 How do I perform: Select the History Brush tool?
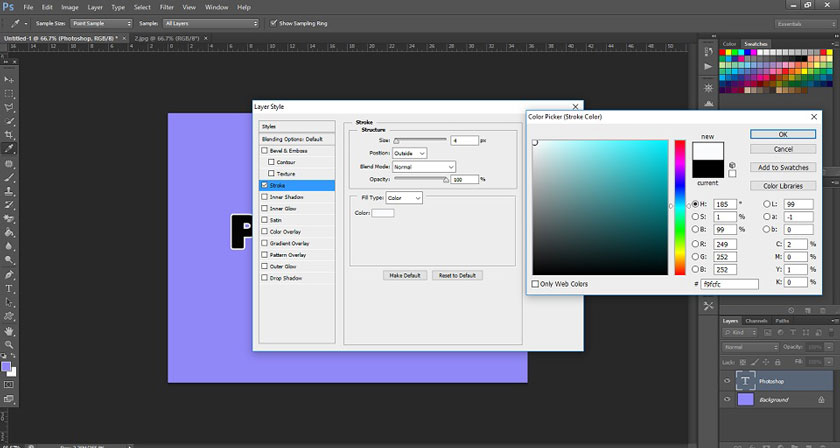click(9, 205)
